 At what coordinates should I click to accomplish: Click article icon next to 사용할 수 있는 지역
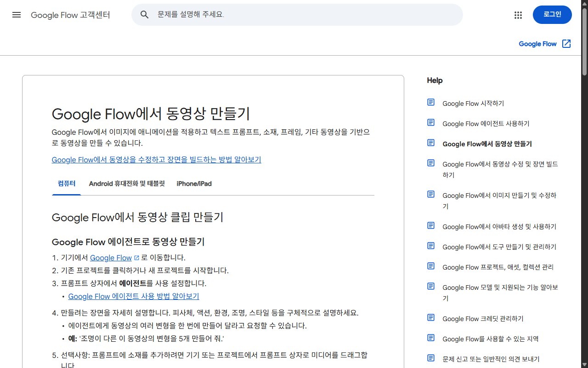point(431,338)
